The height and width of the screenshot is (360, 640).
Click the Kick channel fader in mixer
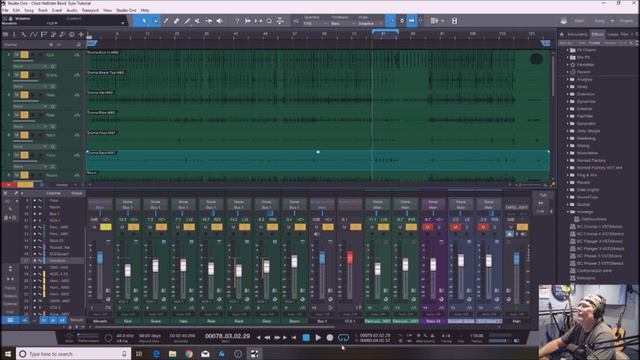[x=128, y=270]
